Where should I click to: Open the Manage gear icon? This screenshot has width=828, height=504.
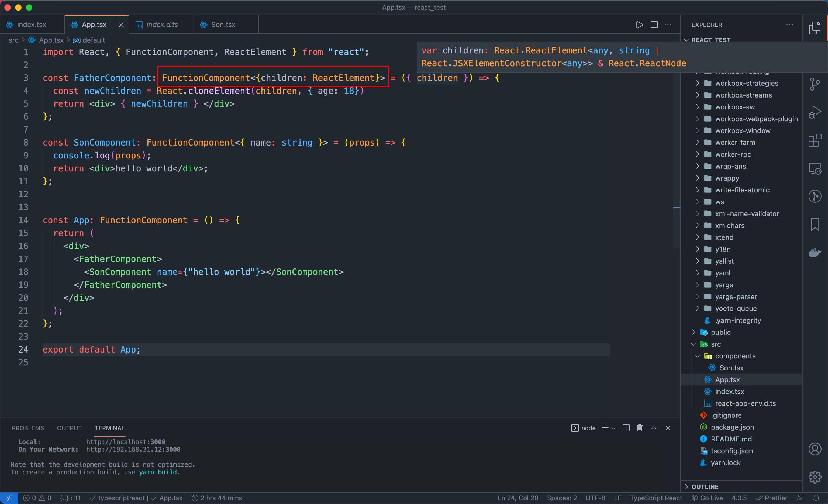point(815,477)
